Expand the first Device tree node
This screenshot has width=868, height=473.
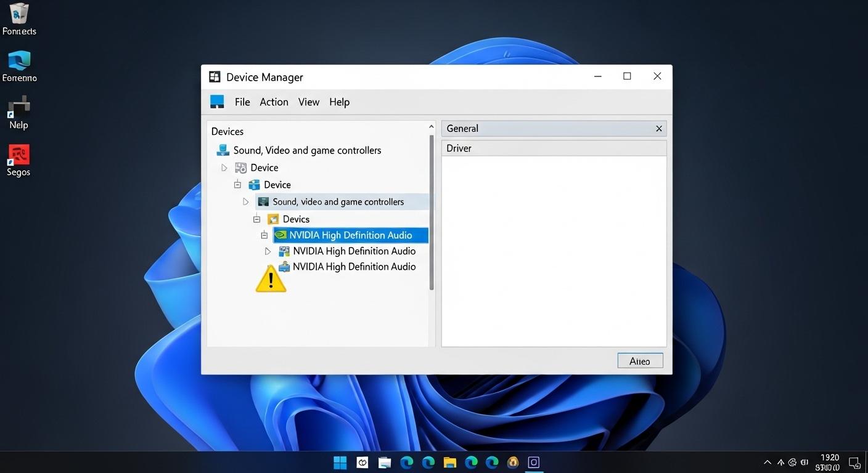pos(224,167)
